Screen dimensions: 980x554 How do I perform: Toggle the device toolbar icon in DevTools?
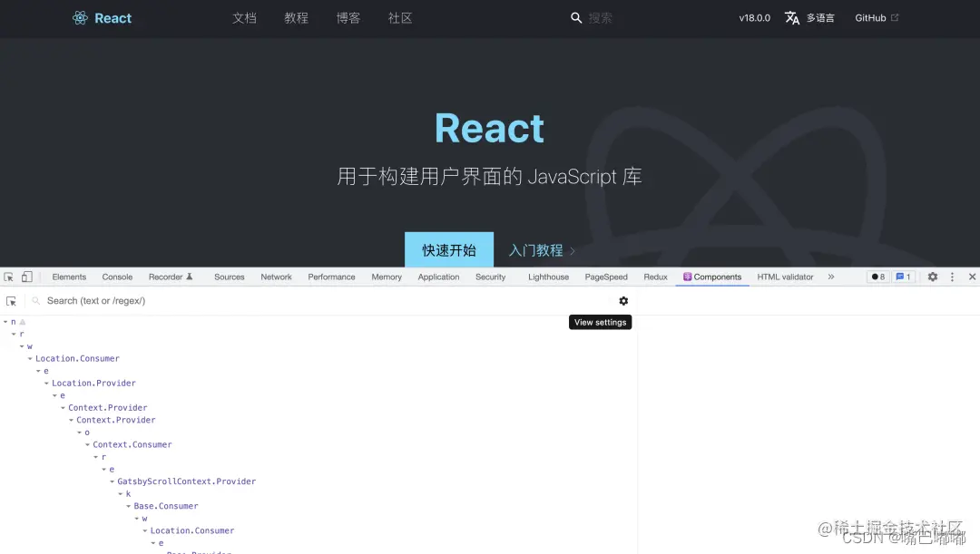tap(27, 277)
